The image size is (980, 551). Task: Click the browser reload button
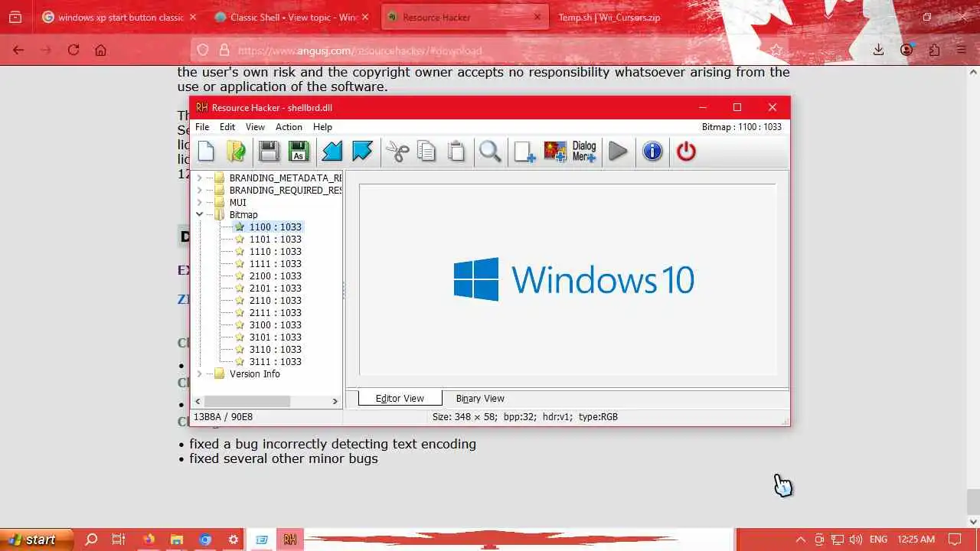(73, 50)
